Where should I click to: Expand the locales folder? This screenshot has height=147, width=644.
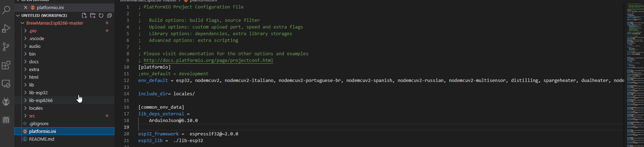point(25,108)
